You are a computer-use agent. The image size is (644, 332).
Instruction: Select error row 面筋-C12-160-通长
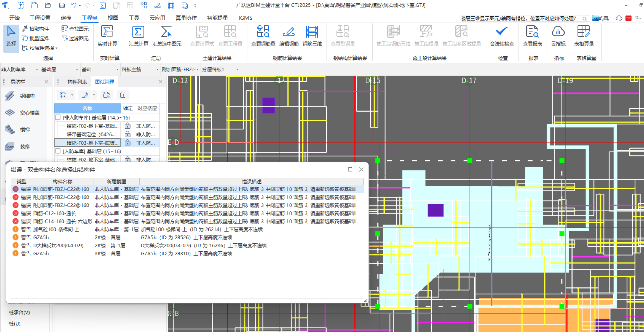(x=187, y=213)
